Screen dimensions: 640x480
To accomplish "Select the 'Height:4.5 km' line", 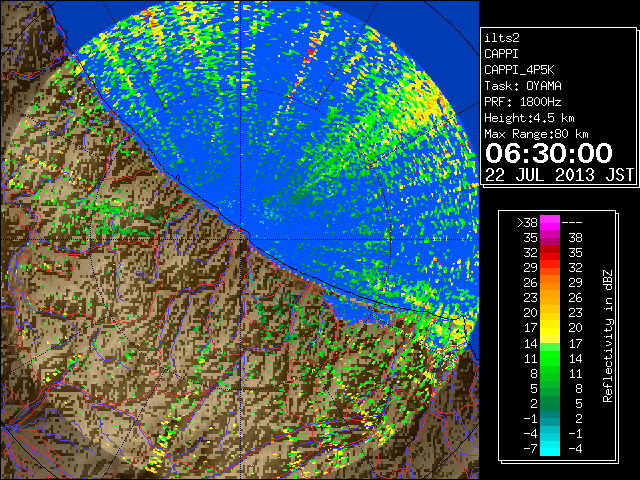I will tap(529, 118).
